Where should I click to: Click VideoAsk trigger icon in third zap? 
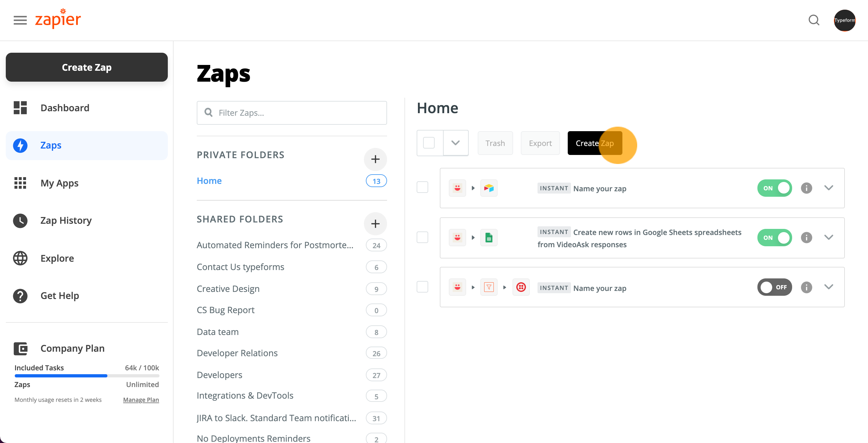(x=457, y=287)
